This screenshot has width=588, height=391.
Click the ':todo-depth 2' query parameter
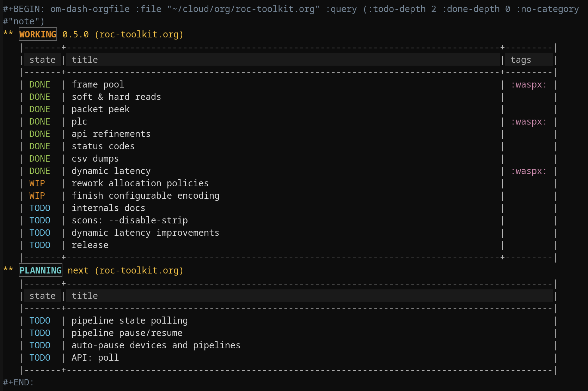pos(403,9)
